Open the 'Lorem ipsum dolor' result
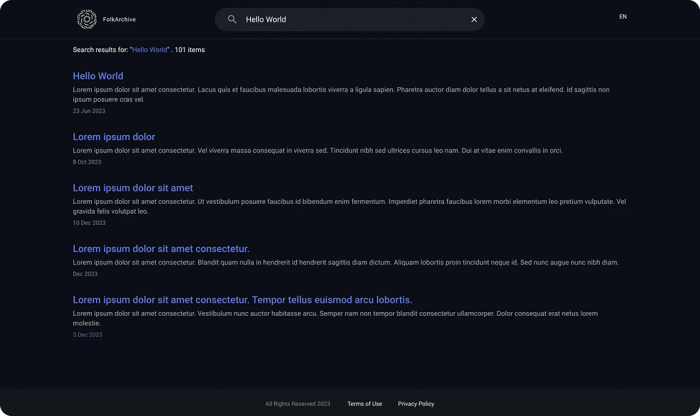Image resolution: width=700 pixels, height=416 pixels. pyautogui.click(x=114, y=137)
